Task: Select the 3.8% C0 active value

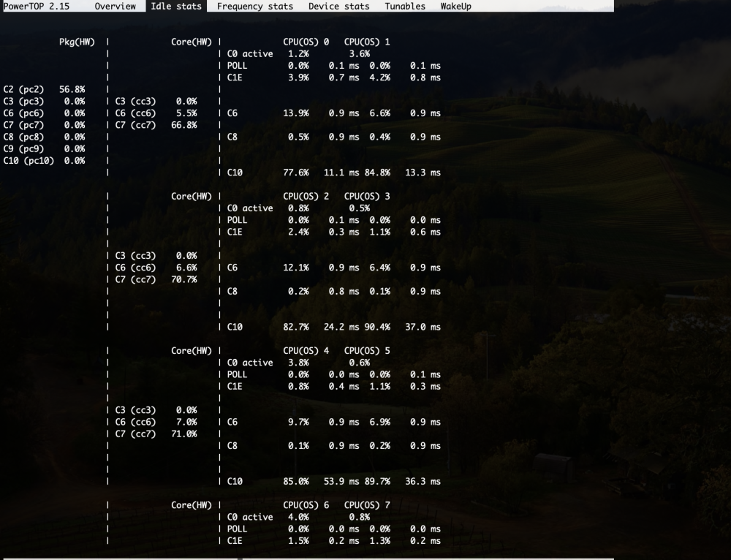Action: click(x=298, y=363)
